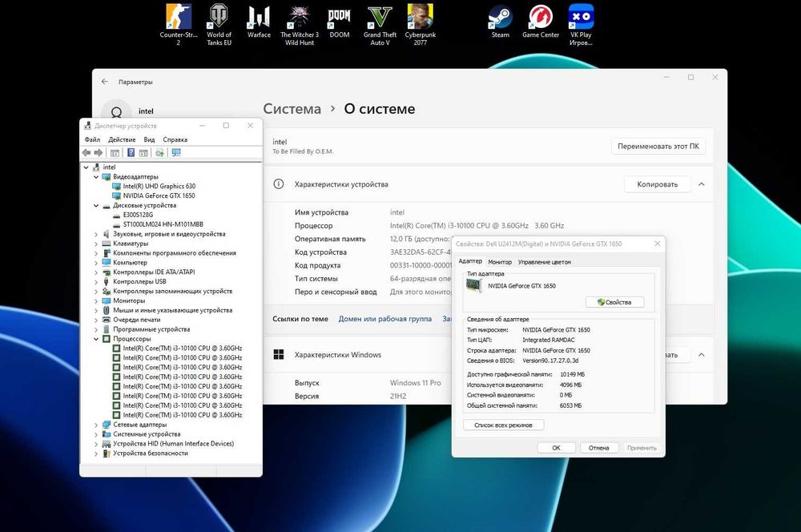Click the blue help icon in Device Manager toolbar

click(x=130, y=153)
